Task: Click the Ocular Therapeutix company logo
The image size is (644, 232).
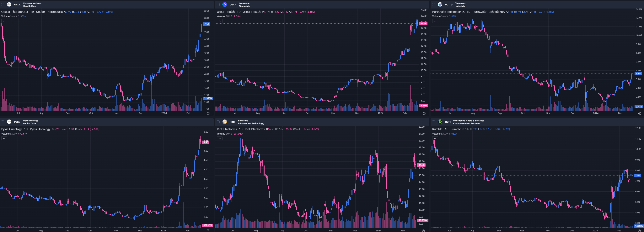Action: 9,4
